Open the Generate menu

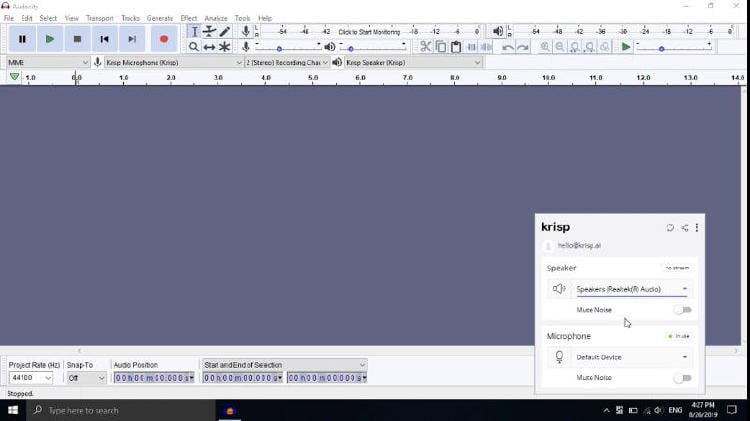(160, 18)
